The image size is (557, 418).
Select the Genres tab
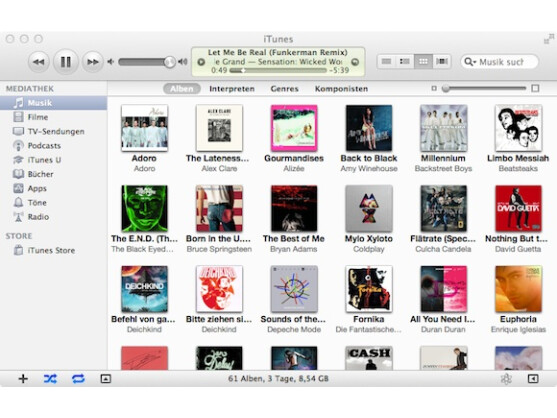click(284, 89)
